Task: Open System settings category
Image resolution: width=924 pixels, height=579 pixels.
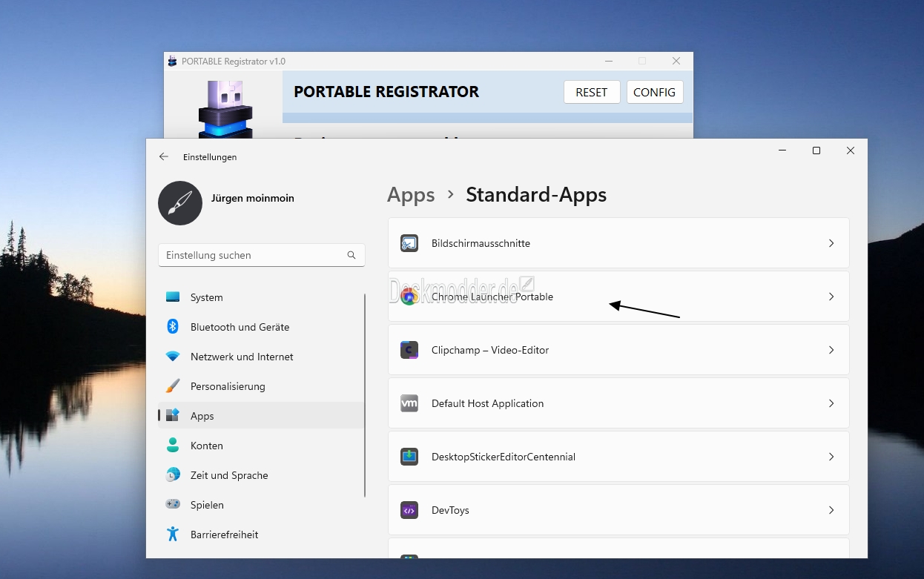Action: point(261,297)
